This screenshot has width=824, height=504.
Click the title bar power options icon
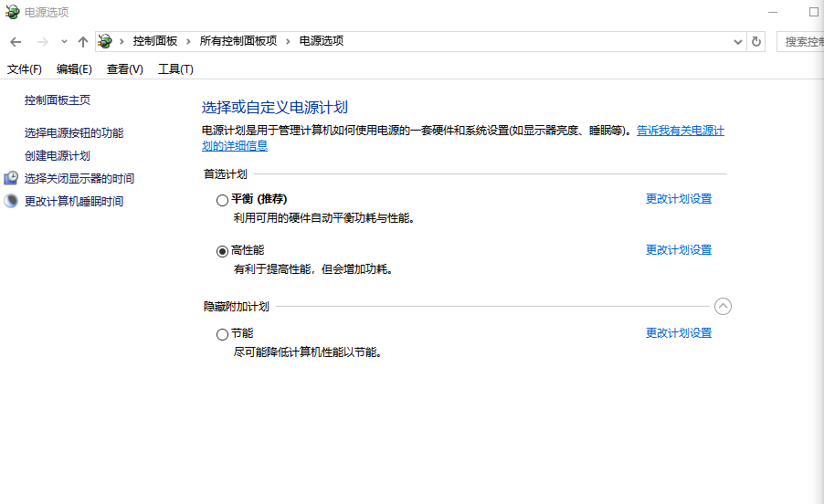pyautogui.click(x=13, y=13)
